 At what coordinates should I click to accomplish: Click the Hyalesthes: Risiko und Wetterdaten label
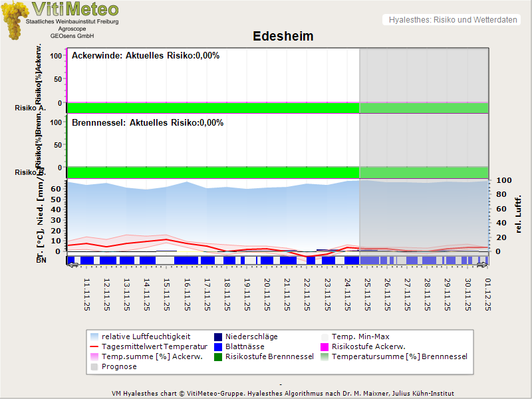point(452,20)
